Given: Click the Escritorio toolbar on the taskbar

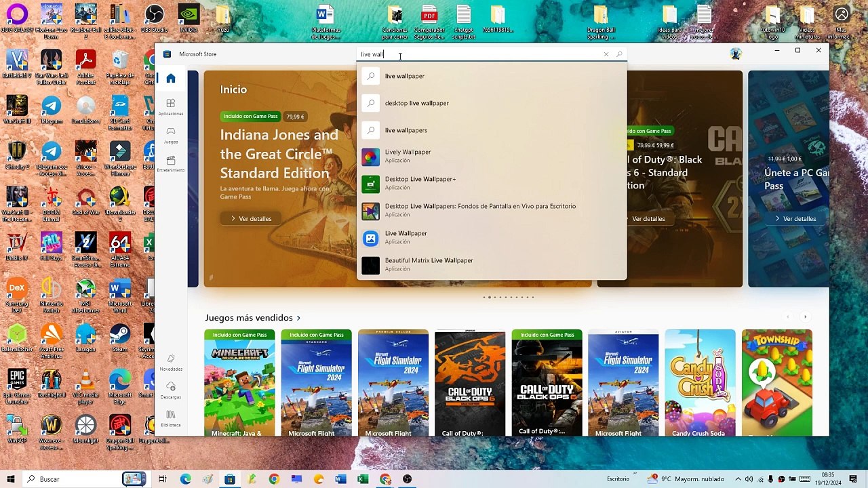Looking at the screenshot, I should pyautogui.click(x=618, y=479).
